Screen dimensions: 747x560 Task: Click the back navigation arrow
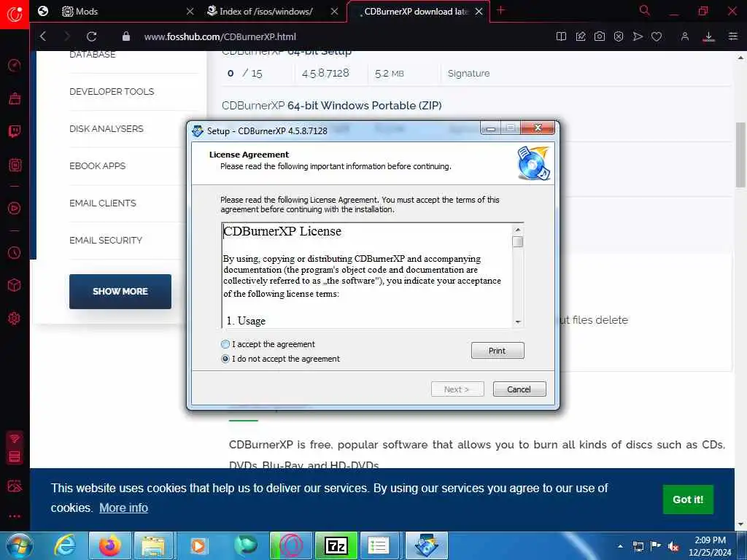[x=43, y=36]
